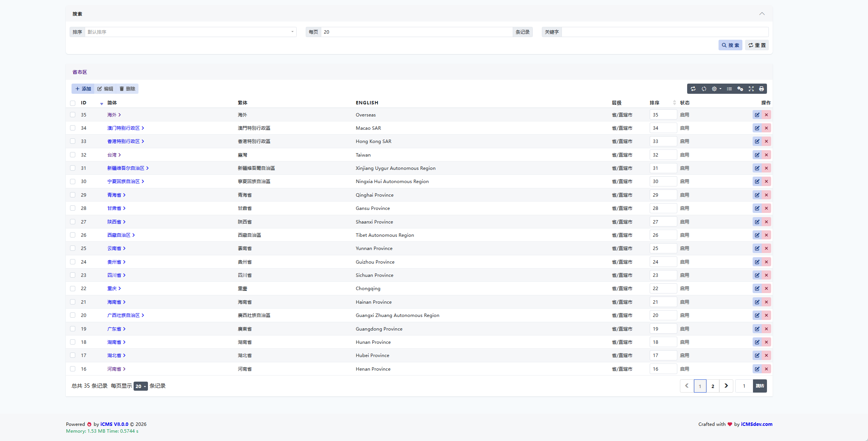Click the 搜索 search button

click(730, 45)
